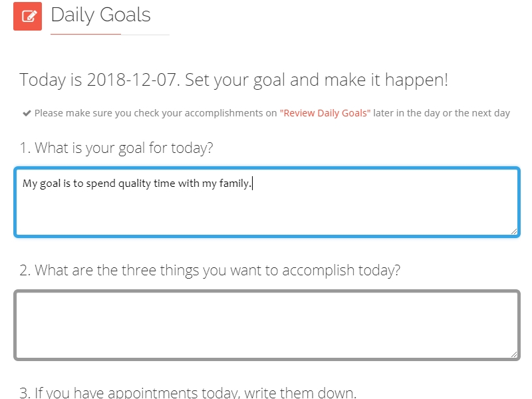This screenshot has width=532, height=399.
Task: Open the "Review Daily Goals" link
Action: point(325,113)
